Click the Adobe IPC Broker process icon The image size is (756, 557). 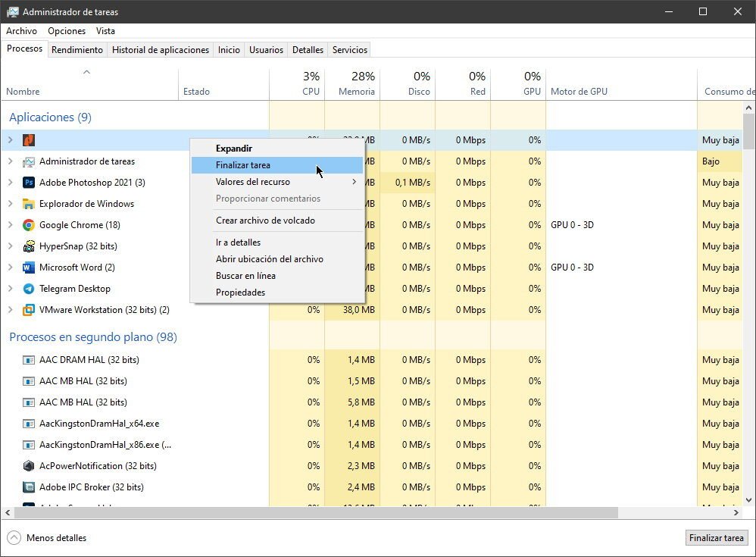click(x=28, y=487)
